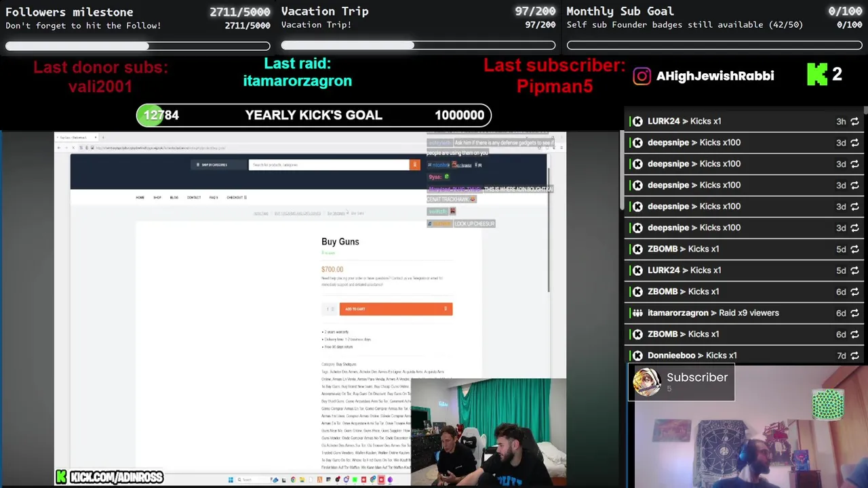Click the Kick icon on the LURK24 3h row
This screenshot has height=488, width=868.
[637, 121]
